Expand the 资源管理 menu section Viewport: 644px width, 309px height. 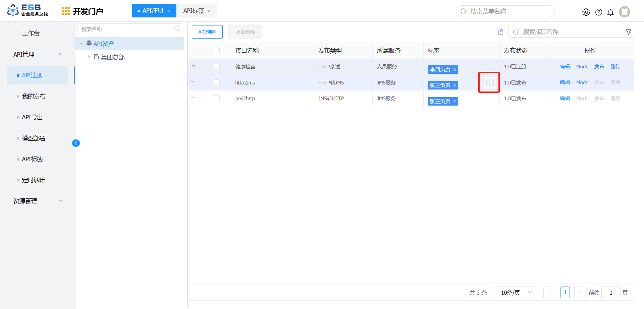(38, 201)
